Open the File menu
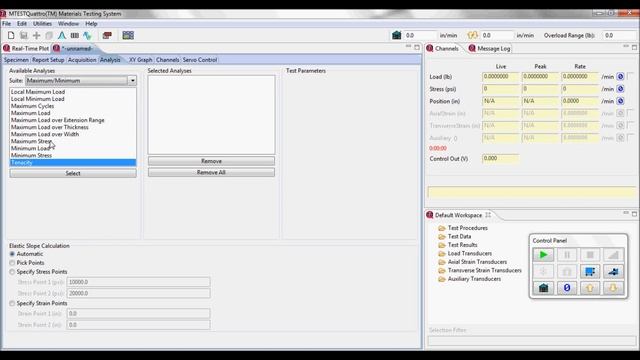The image size is (640, 360). pyautogui.click(x=7, y=24)
